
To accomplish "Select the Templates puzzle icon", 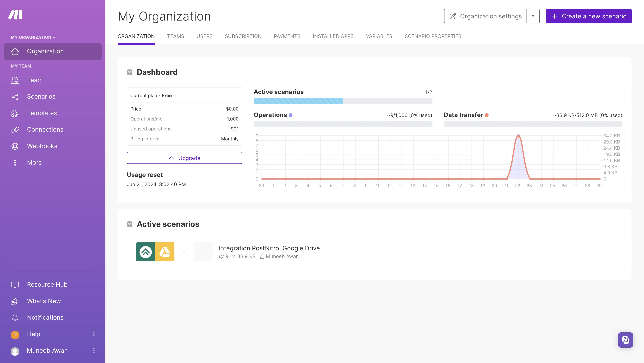I will coord(15,113).
